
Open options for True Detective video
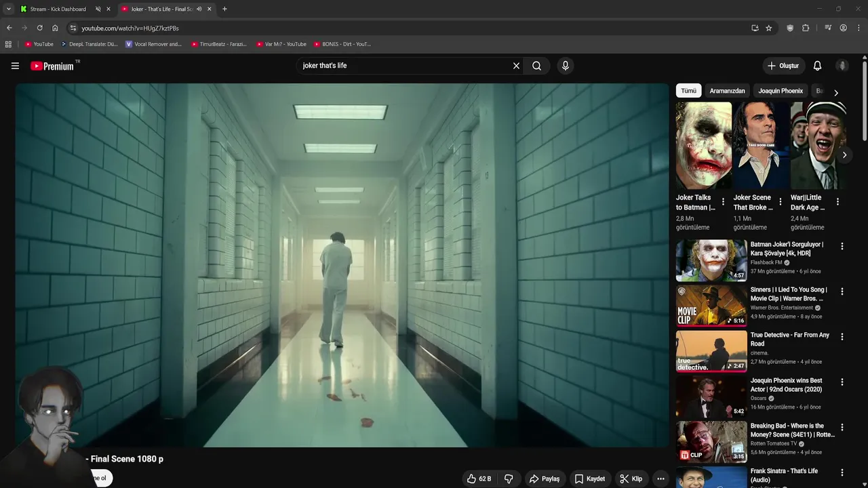842,337
